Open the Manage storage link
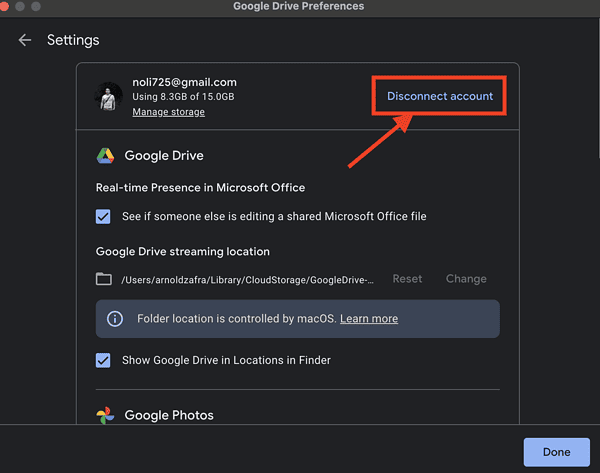This screenshot has height=473, width=600. point(168,112)
